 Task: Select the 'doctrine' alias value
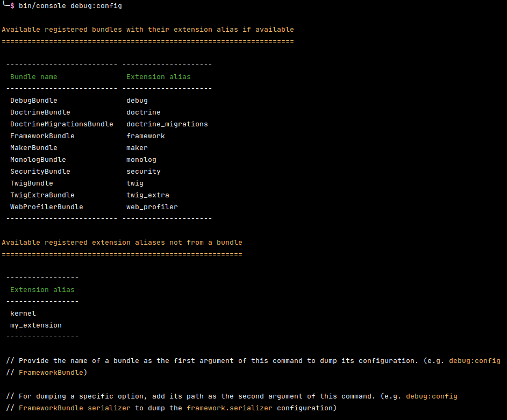tap(144, 112)
